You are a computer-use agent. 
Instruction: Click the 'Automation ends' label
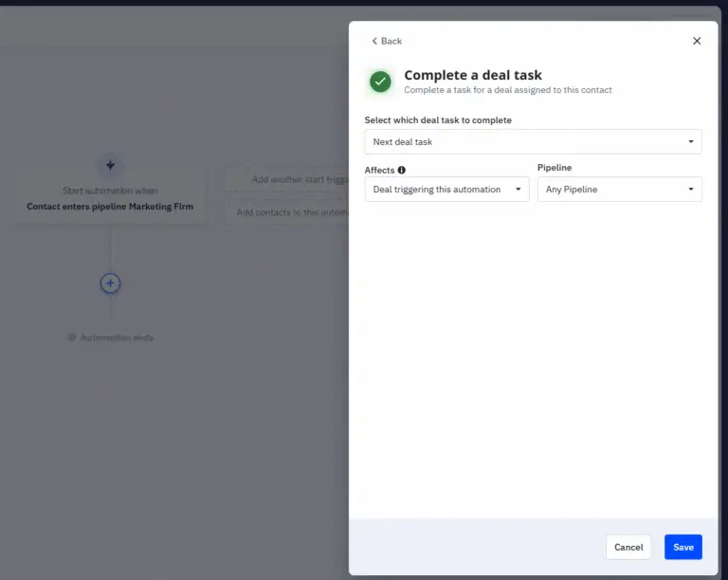tap(117, 337)
